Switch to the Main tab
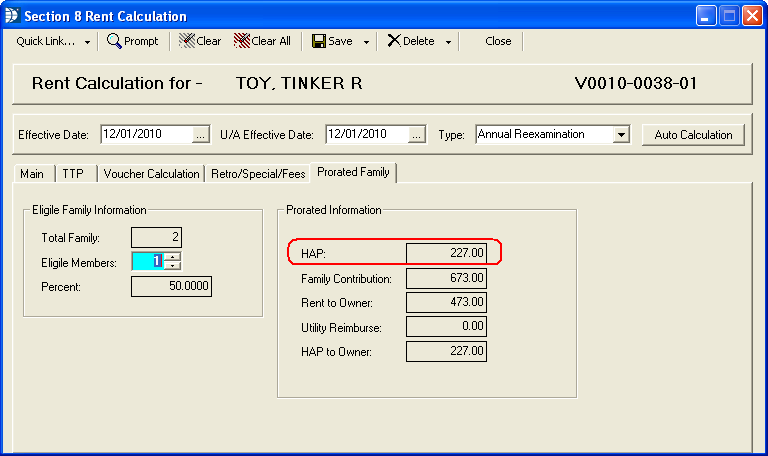 click(x=32, y=174)
